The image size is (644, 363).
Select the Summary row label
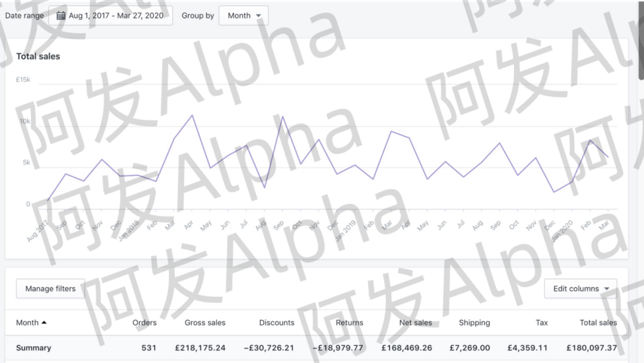tap(33, 348)
